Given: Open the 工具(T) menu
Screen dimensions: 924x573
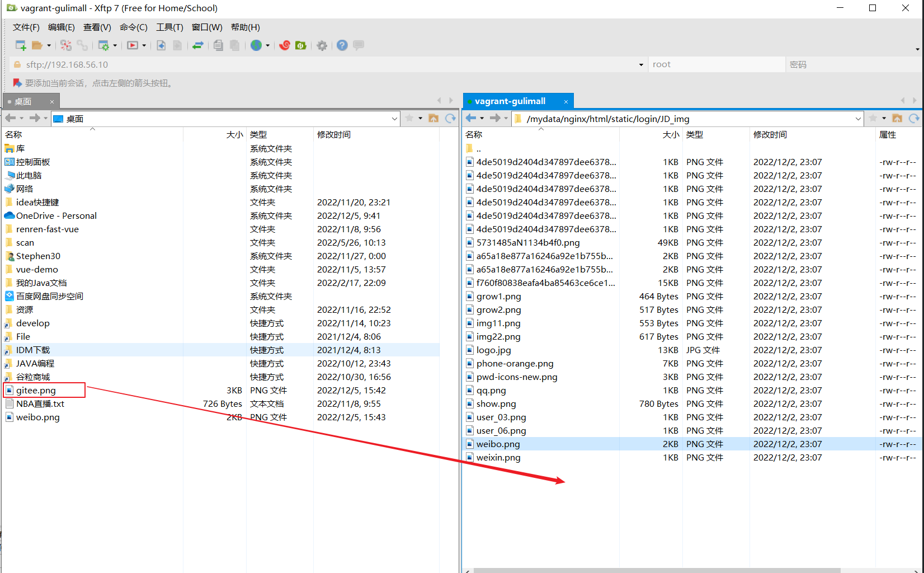Looking at the screenshot, I should [x=169, y=27].
